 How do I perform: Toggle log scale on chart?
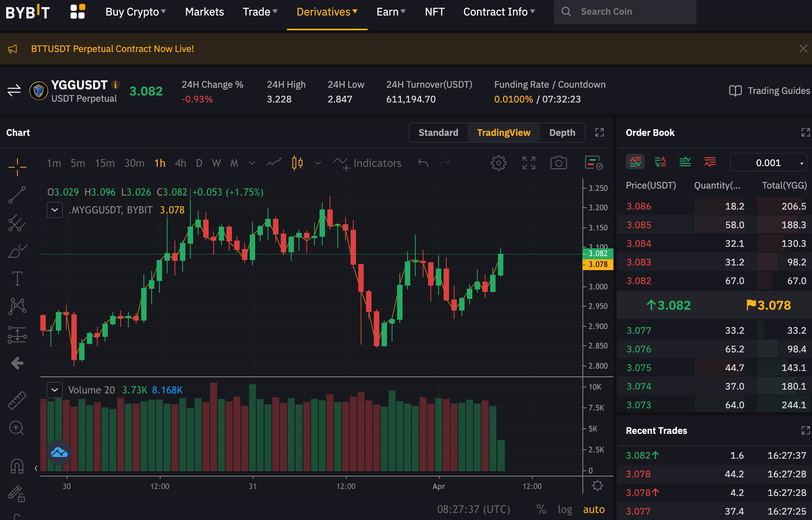pyautogui.click(x=565, y=509)
